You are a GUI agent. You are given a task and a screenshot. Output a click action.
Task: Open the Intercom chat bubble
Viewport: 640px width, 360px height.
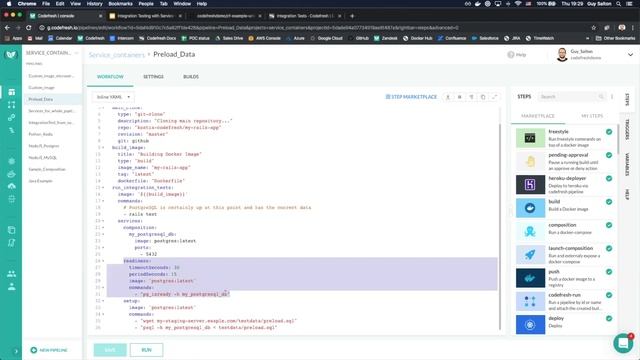[623, 343]
